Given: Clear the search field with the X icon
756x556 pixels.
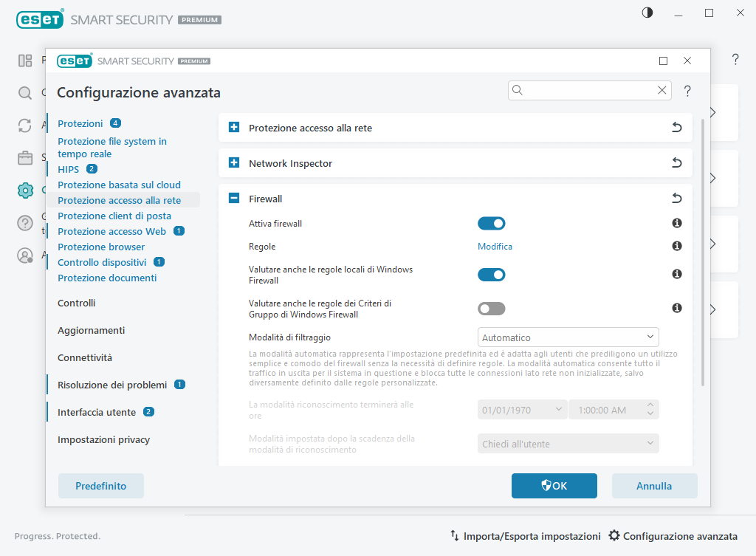Looking at the screenshot, I should (662, 90).
